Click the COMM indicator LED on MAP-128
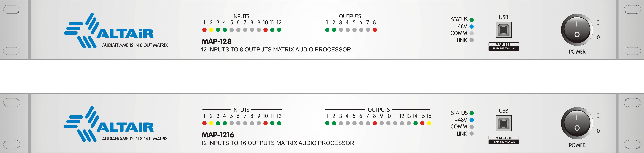The width and height of the screenshot is (644, 153). tap(472, 33)
